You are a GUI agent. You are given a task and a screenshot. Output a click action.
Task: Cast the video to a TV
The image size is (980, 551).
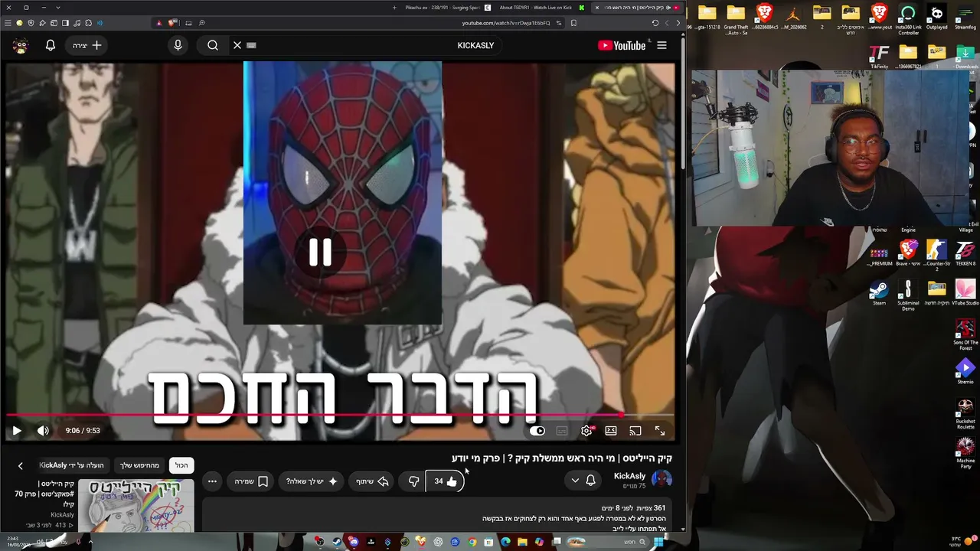[x=635, y=431]
